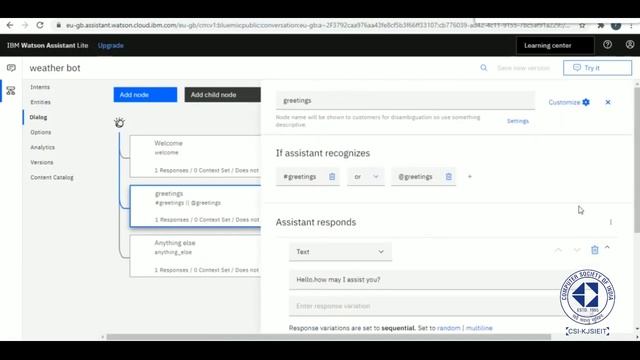The height and width of the screenshot is (360, 640).
Task: Click the vertical scrollbar of editor
Action: tap(637, 159)
